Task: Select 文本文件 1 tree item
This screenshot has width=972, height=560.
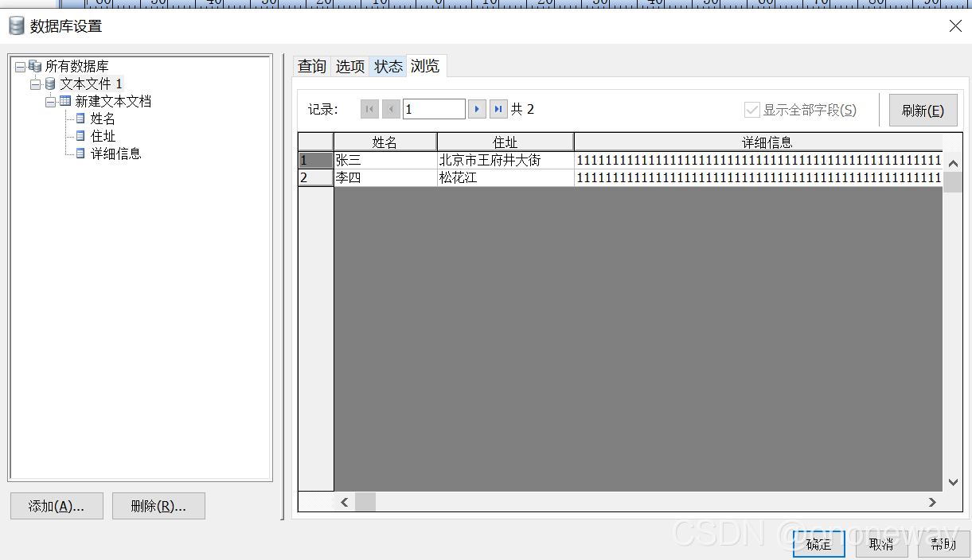Action: click(x=92, y=84)
